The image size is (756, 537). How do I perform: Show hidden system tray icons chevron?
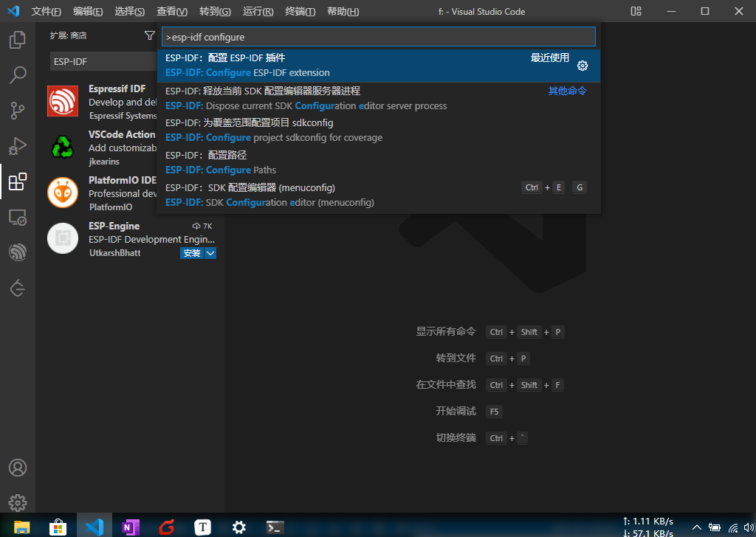coord(697,527)
